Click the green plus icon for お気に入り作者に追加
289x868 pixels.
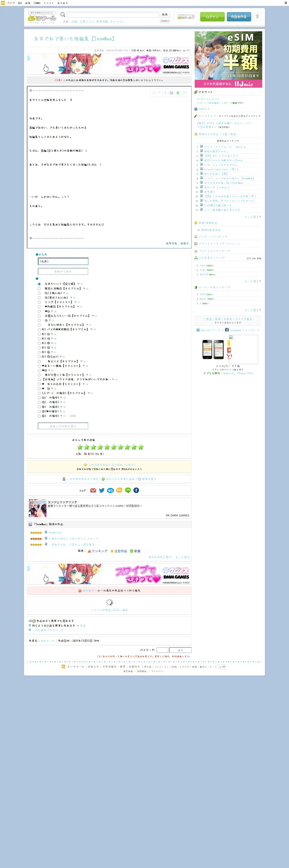(103, 479)
